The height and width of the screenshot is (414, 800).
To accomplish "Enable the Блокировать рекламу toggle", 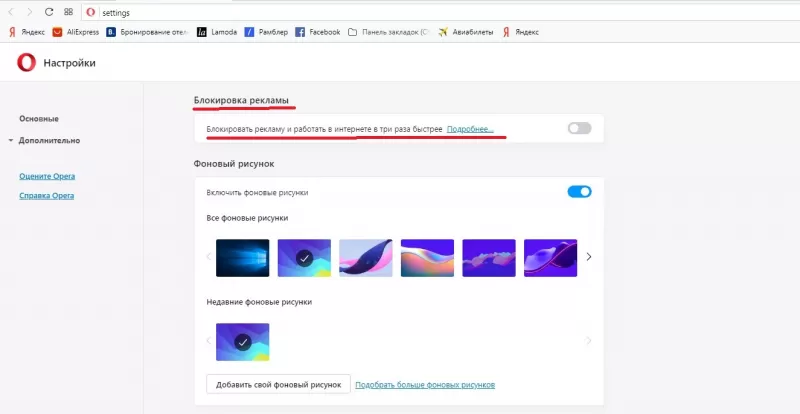I will click(x=579, y=128).
